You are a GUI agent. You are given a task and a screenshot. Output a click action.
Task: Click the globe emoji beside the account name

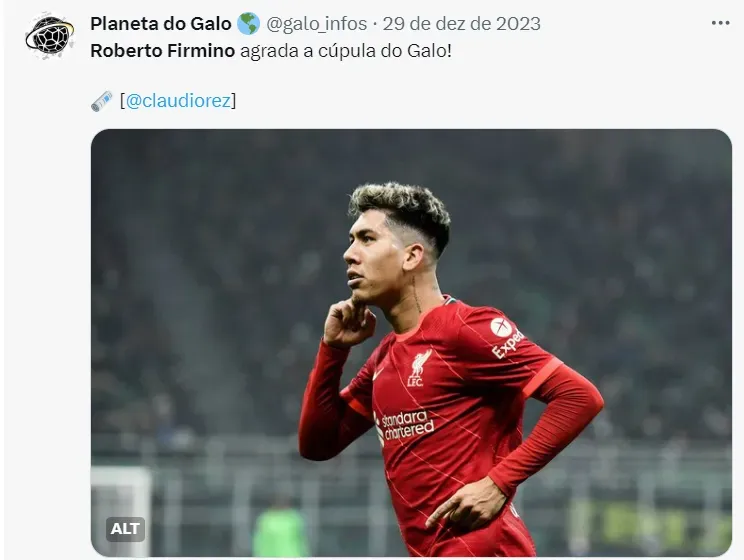pos(248,24)
